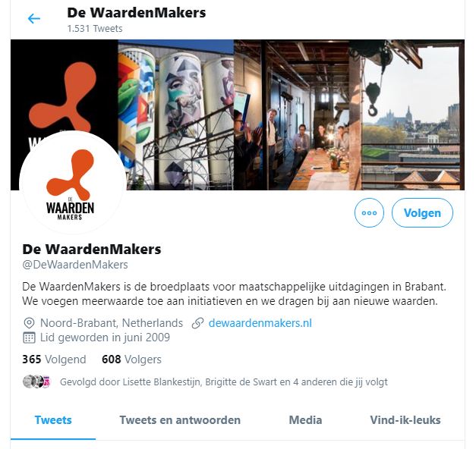Open the Vind-ik-leuks tab
The height and width of the screenshot is (449, 476).
click(x=405, y=420)
